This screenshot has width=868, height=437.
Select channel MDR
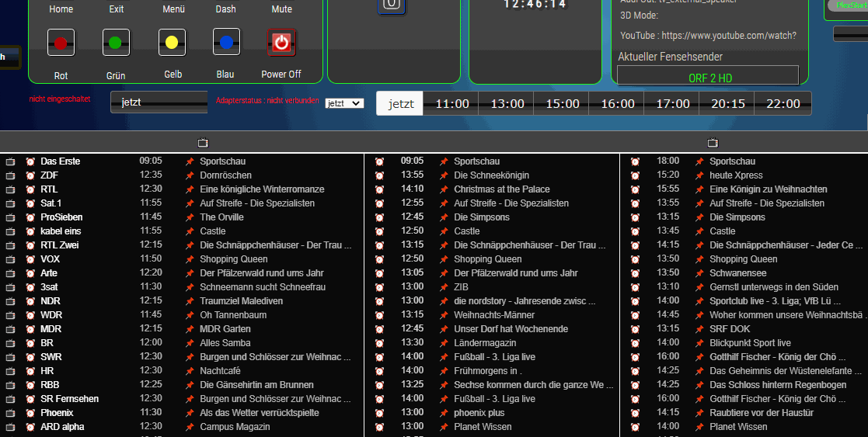(x=51, y=328)
